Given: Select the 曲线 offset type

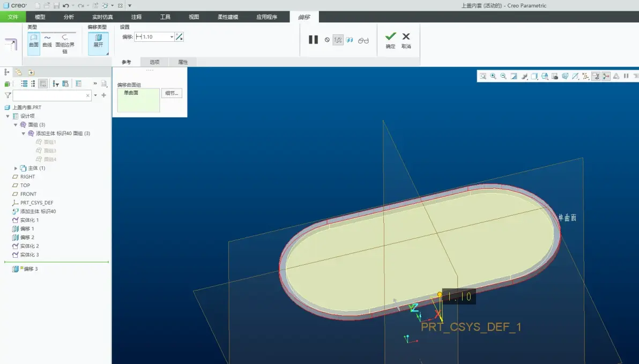Looking at the screenshot, I should pos(47,41).
